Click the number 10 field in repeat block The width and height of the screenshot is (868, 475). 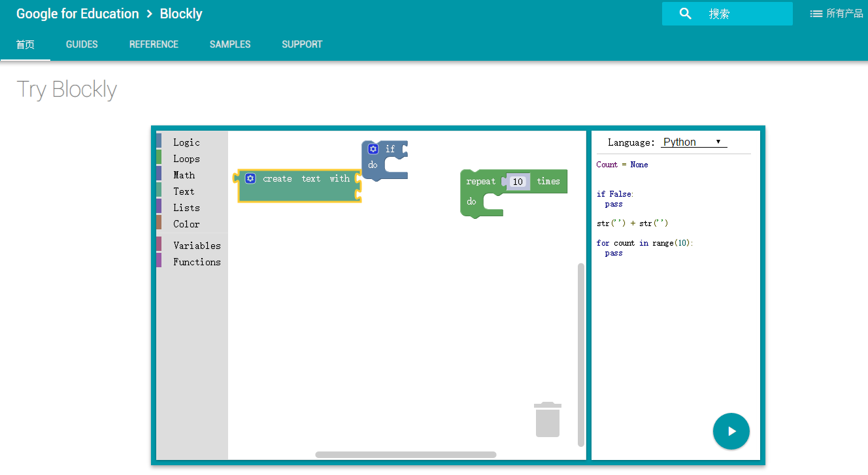(x=518, y=182)
